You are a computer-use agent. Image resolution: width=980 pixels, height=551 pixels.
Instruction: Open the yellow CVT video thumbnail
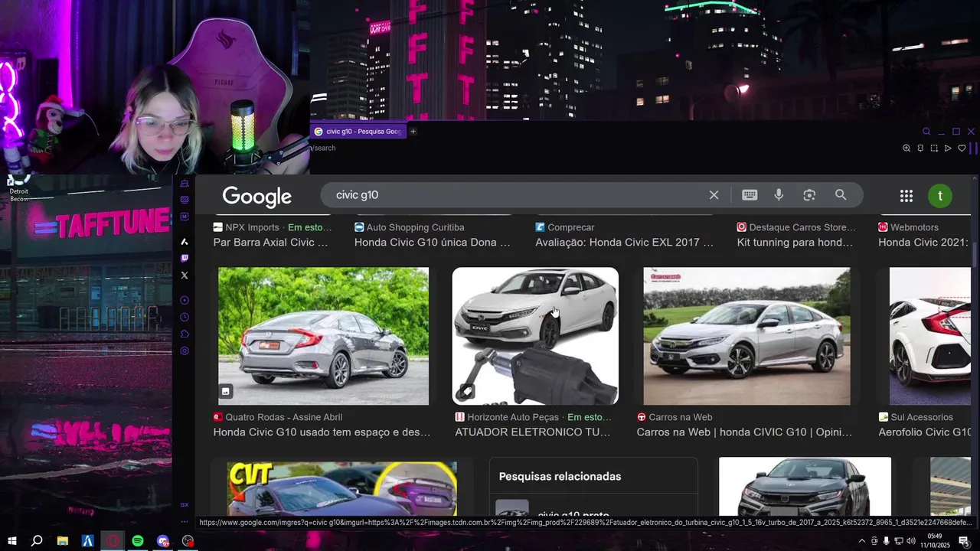pyautogui.click(x=342, y=488)
